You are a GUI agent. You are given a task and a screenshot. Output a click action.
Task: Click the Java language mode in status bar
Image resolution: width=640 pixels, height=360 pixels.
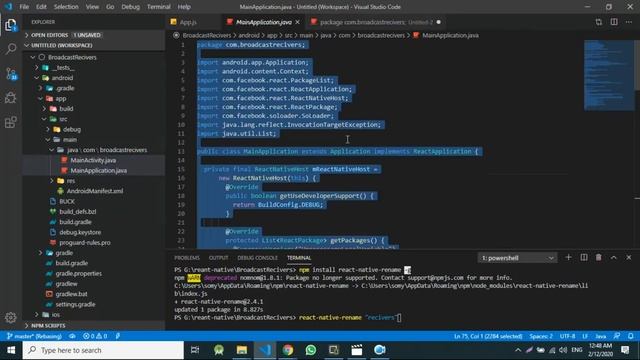pyautogui.click(x=600, y=336)
